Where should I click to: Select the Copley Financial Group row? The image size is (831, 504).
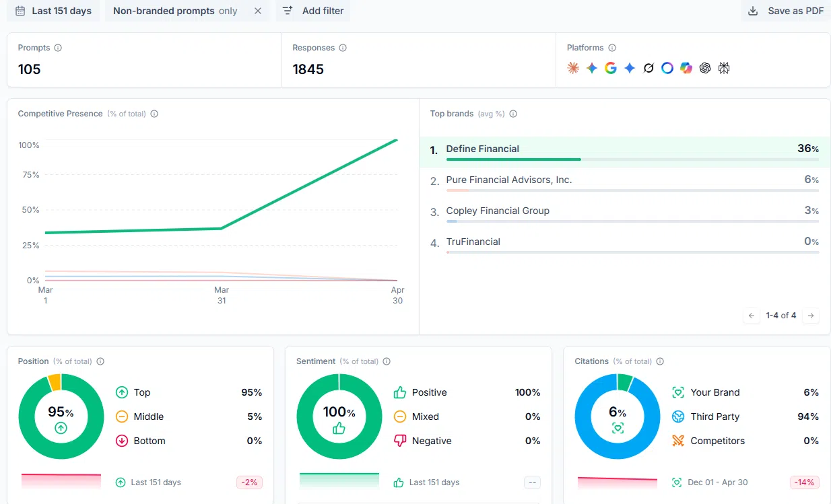click(x=624, y=213)
